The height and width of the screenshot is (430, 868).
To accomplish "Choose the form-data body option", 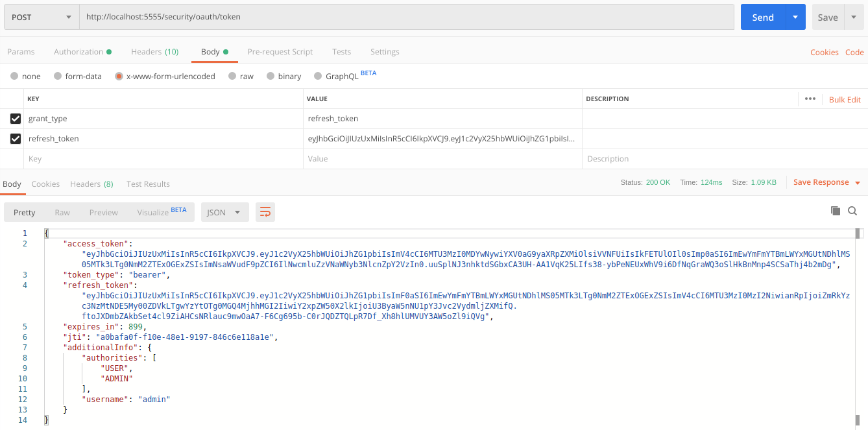I will click(x=58, y=76).
